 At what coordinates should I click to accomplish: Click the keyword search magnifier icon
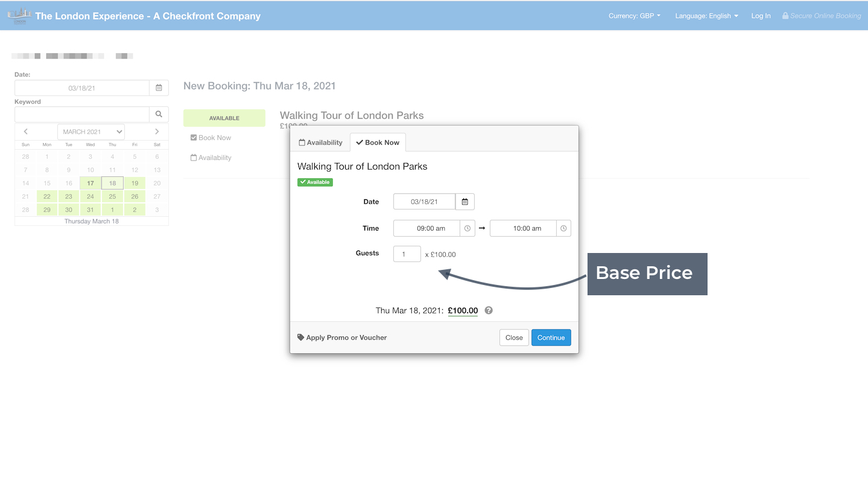click(x=159, y=114)
